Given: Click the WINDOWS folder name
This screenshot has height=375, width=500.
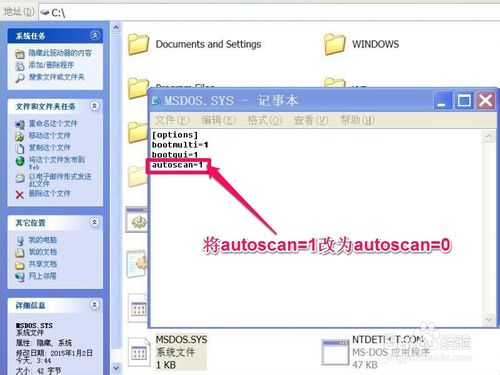Looking at the screenshot, I should click(x=376, y=44).
